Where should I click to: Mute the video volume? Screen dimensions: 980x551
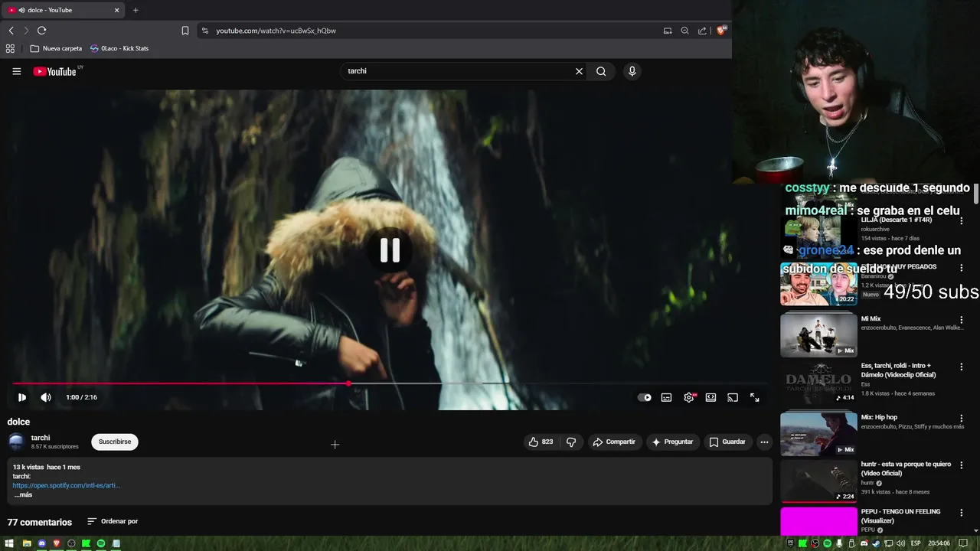point(46,397)
